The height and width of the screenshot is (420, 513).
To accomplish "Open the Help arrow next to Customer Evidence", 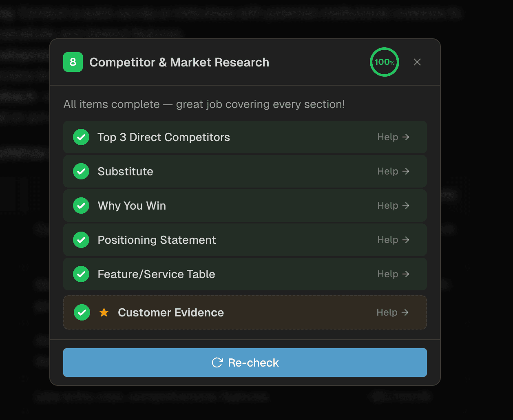I will coord(392,312).
